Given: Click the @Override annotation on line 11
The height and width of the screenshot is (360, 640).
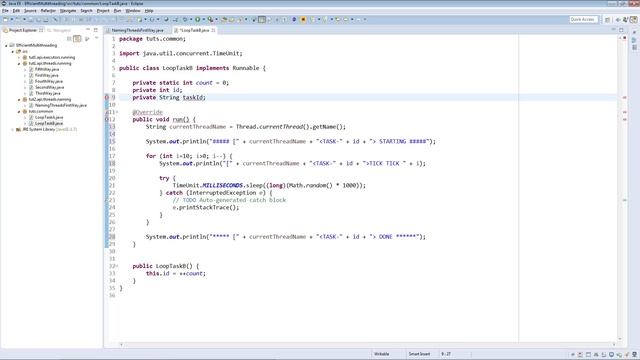Looking at the screenshot, I should pyautogui.click(x=147, y=112).
